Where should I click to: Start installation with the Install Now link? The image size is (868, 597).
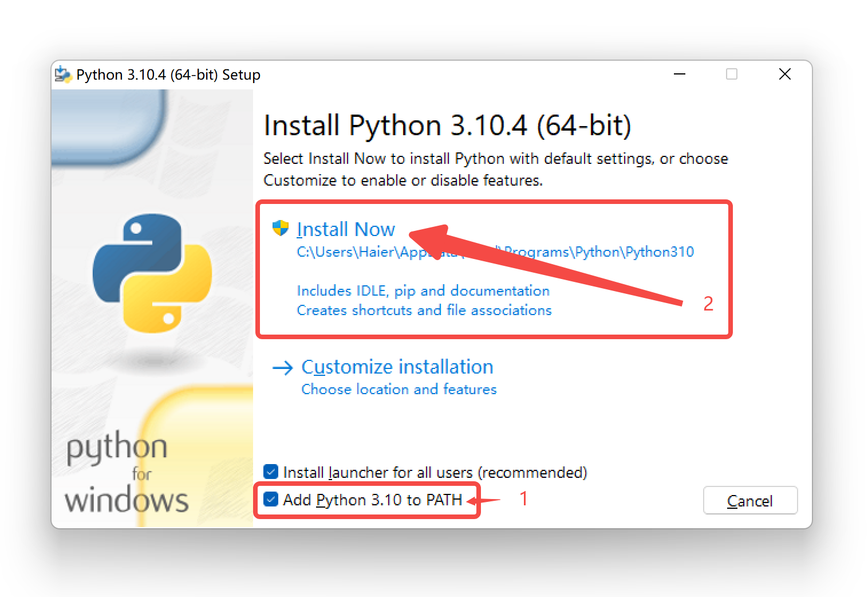coord(346,229)
